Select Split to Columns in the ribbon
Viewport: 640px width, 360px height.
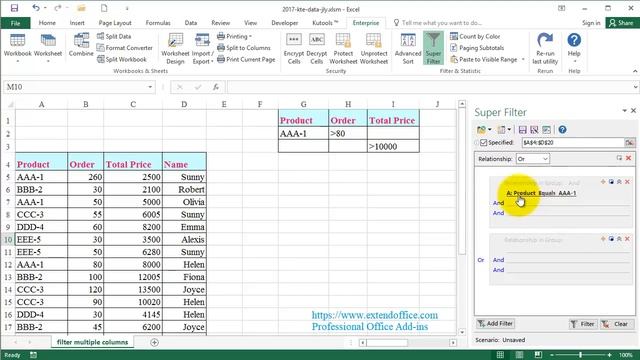click(244, 48)
